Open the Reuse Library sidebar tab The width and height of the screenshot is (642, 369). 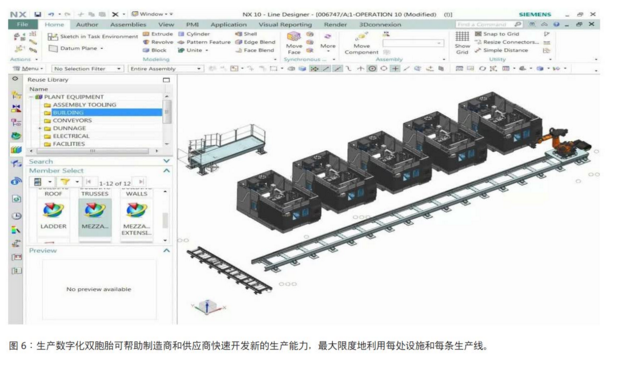16,150
